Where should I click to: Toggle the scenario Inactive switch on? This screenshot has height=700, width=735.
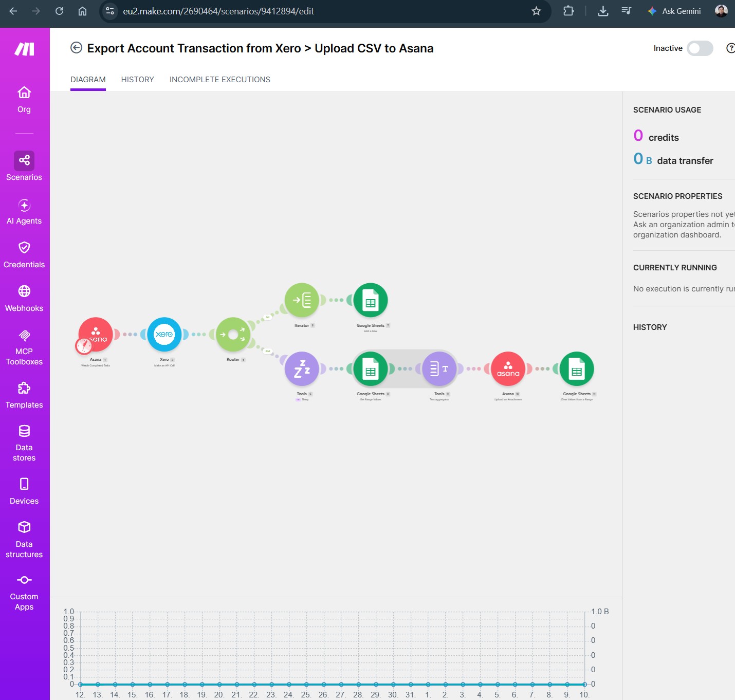coord(700,48)
